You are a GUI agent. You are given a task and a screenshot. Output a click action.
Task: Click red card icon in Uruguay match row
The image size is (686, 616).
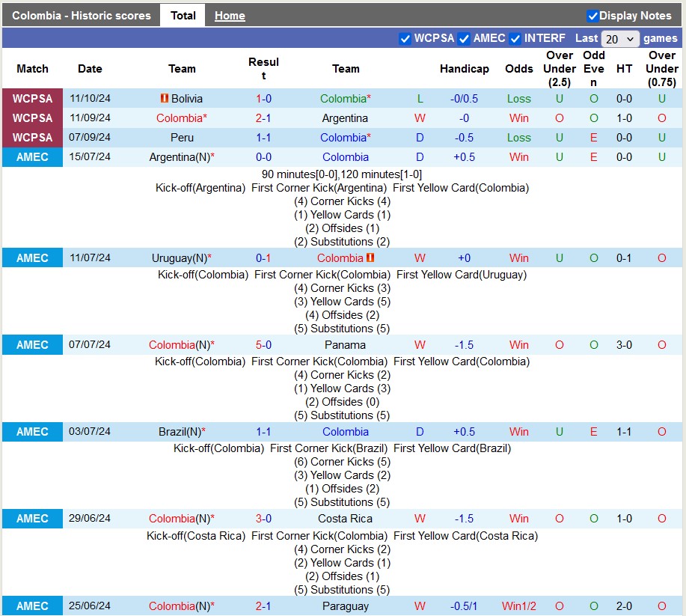pos(370,258)
